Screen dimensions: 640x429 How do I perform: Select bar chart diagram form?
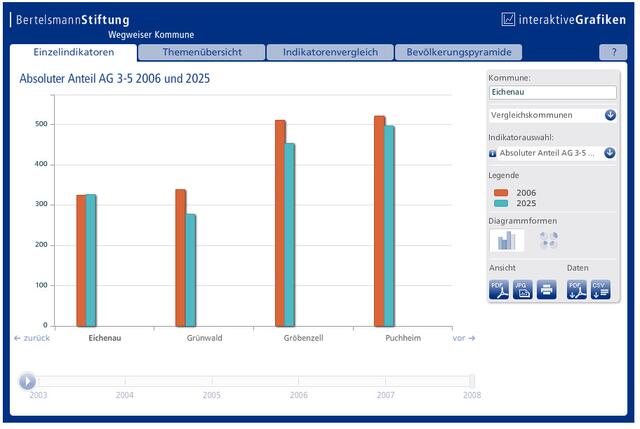tap(507, 240)
